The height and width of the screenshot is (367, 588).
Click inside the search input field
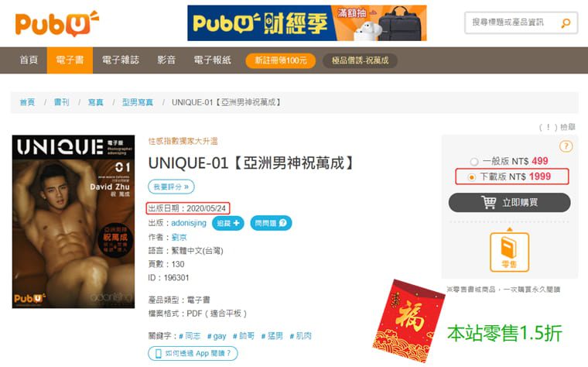(x=513, y=23)
